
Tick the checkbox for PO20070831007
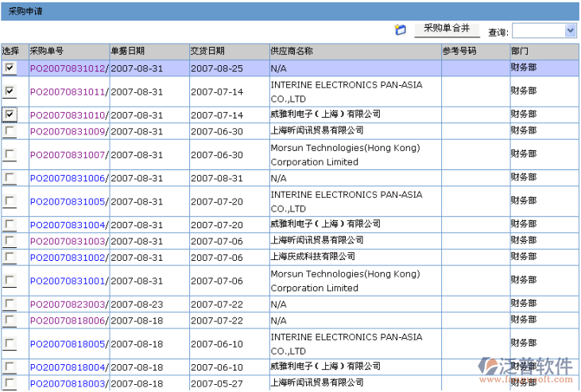click(x=10, y=154)
